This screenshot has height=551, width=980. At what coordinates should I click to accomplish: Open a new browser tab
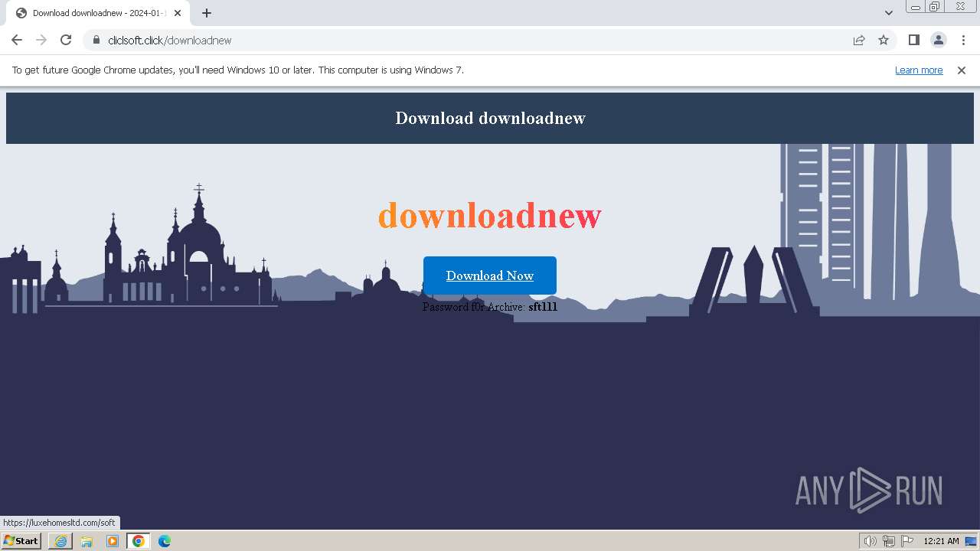[x=207, y=13]
